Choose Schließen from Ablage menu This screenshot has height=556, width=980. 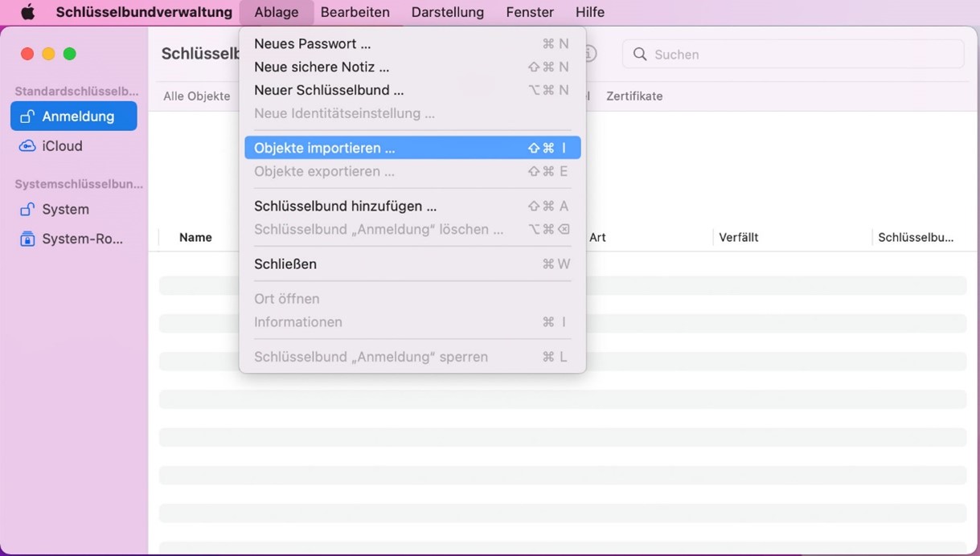tap(285, 264)
